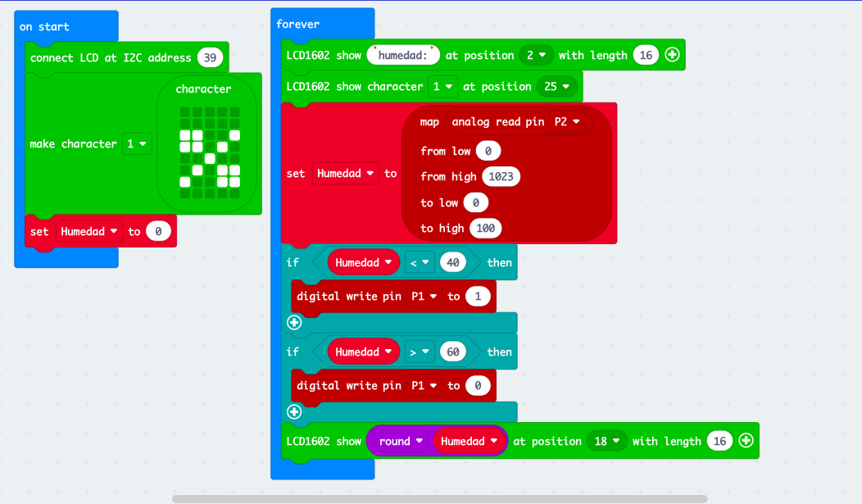Expand the last LCD1602 show block options
This screenshot has height=504, width=862.
click(x=746, y=440)
